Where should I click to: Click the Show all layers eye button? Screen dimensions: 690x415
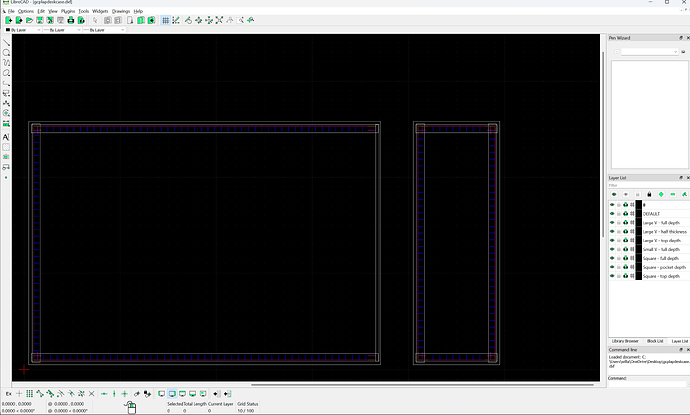(x=614, y=194)
